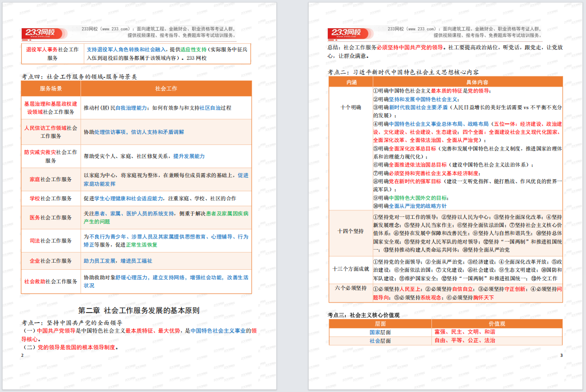
Task: Select the 服务场景 table header cell
Action: click(x=51, y=89)
